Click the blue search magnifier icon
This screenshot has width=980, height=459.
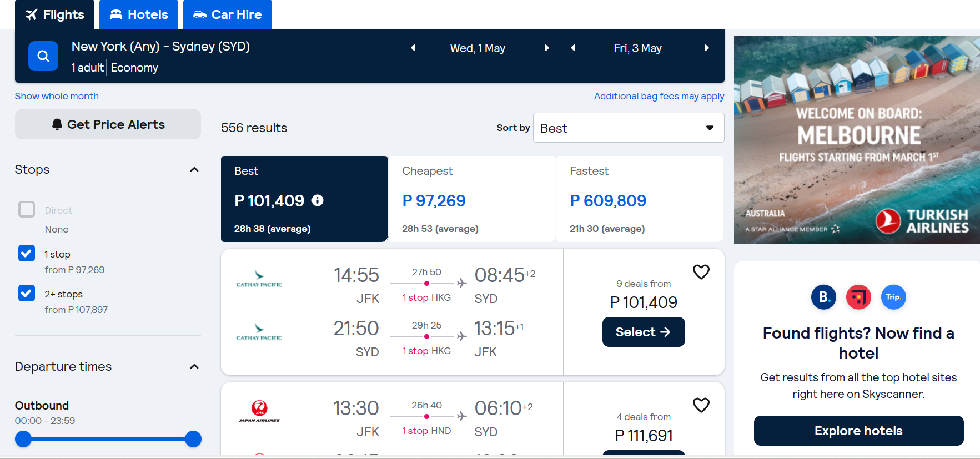coord(43,56)
